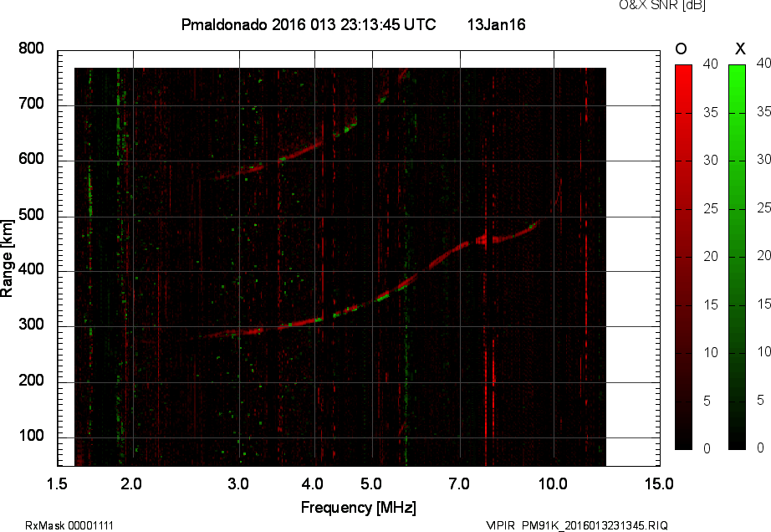Click the 'VIPIR PM91K_2016013231345.RIQ' file name text
This screenshot has width=771, height=532.
point(577,525)
